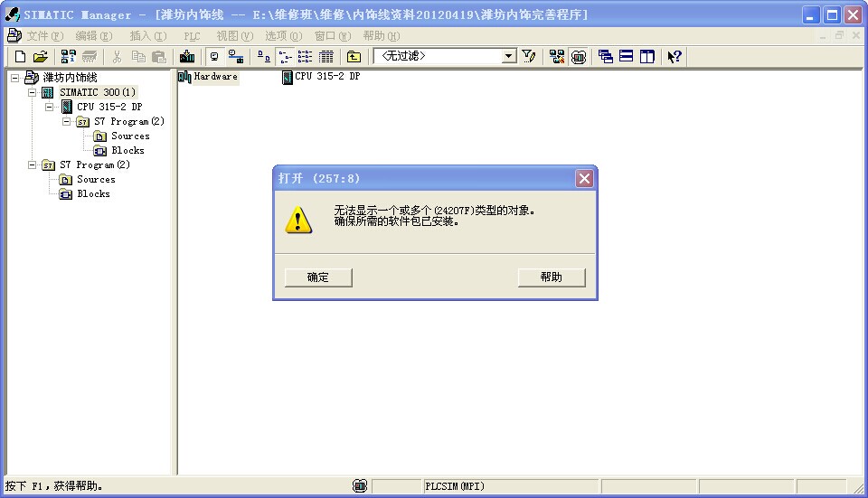Image resolution: width=868 pixels, height=498 pixels.
Task: Switch to Large Icons view
Action: (263, 56)
